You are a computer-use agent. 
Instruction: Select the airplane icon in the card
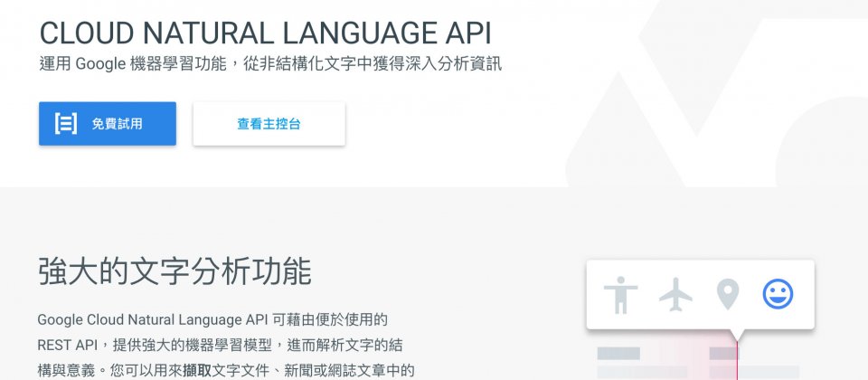(675, 294)
